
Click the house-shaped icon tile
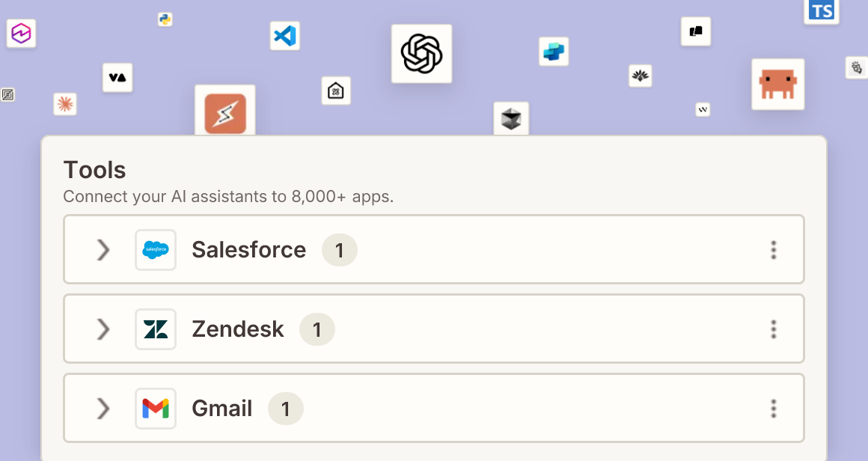336,91
